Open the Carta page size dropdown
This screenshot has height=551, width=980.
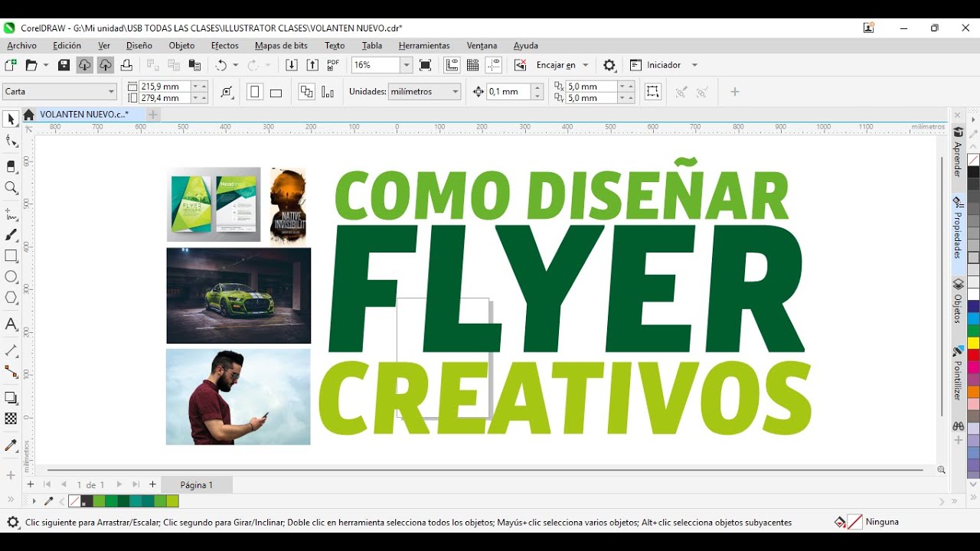pos(112,92)
